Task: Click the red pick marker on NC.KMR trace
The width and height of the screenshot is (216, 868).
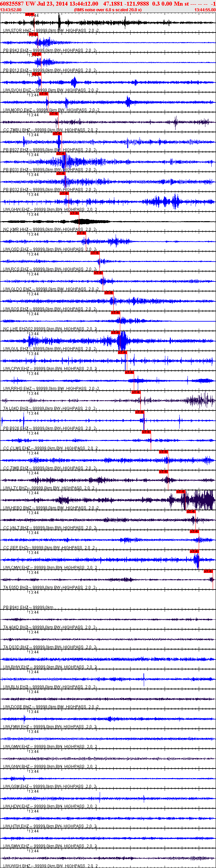Action: coord(74,213)
